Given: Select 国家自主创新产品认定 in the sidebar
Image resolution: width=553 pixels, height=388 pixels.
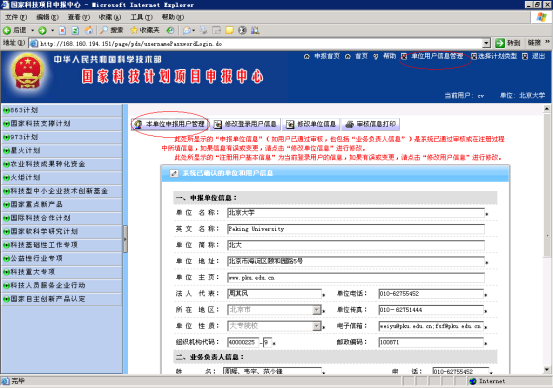Looking at the screenshot, I should [x=62, y=299].
